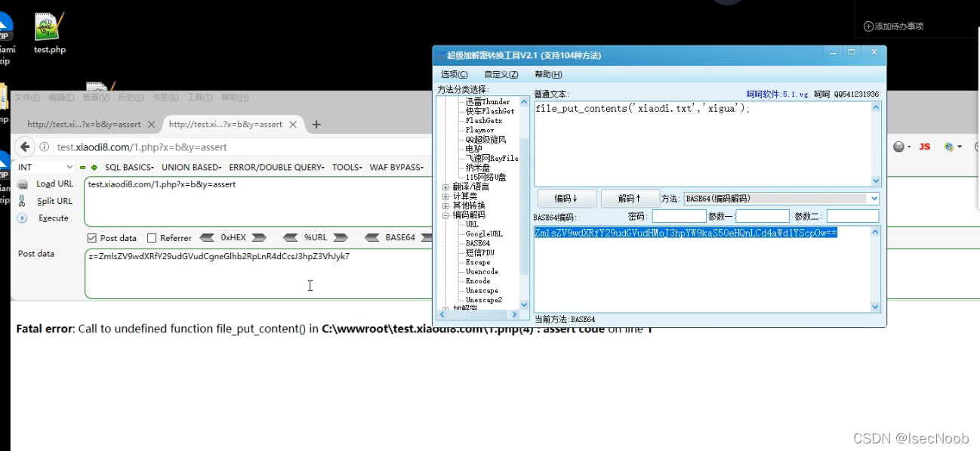This screenshot has height=451, width=980.
Task: Click the blue refresh-globe toolbar icon
Action: click(x=949, y=147)
